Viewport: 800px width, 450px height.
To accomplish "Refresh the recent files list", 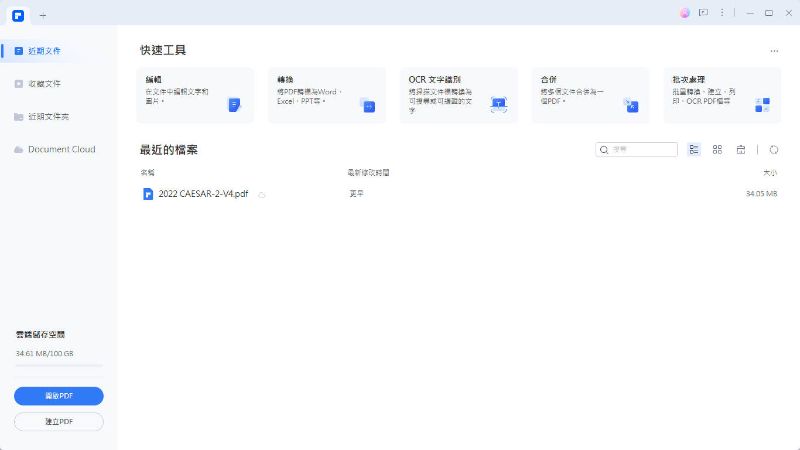I will coord(774,149).
